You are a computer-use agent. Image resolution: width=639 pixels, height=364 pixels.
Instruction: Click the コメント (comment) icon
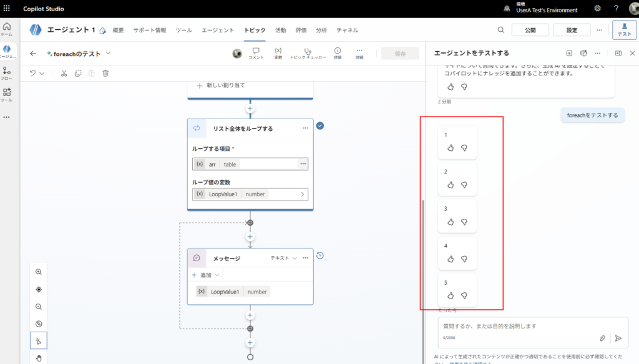256,52
